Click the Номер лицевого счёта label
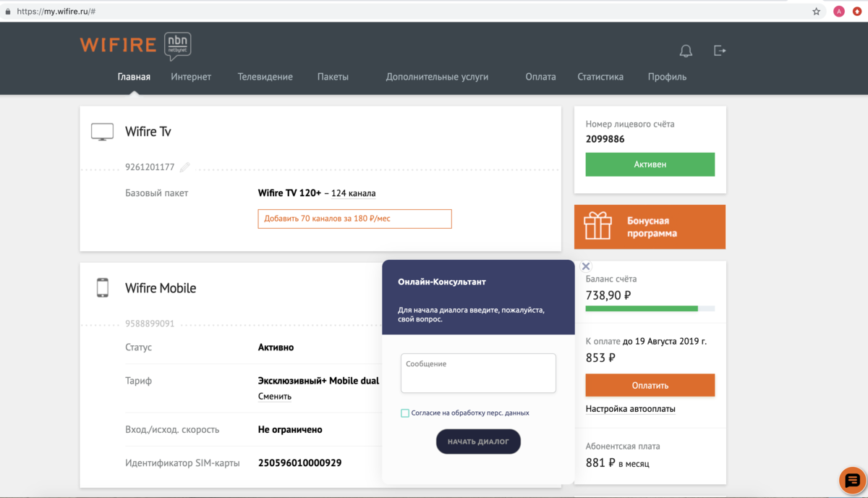 pyautogui.click(x=630, y=124)
